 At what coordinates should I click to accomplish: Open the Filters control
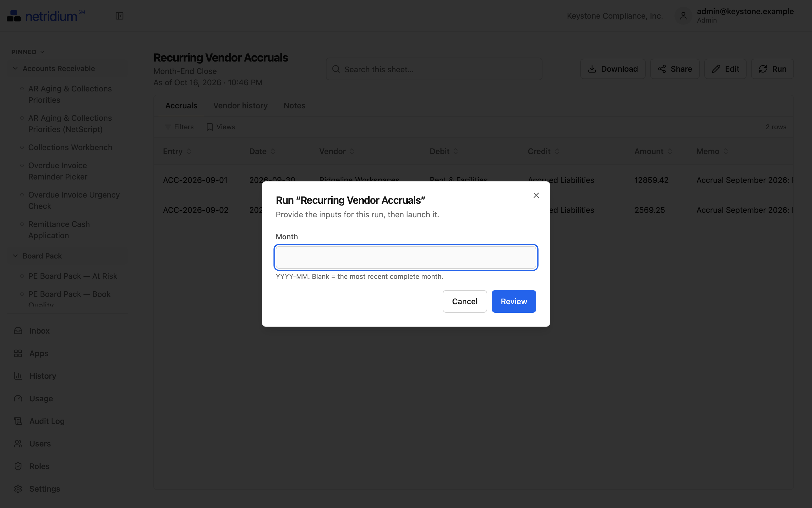(179, 127)
